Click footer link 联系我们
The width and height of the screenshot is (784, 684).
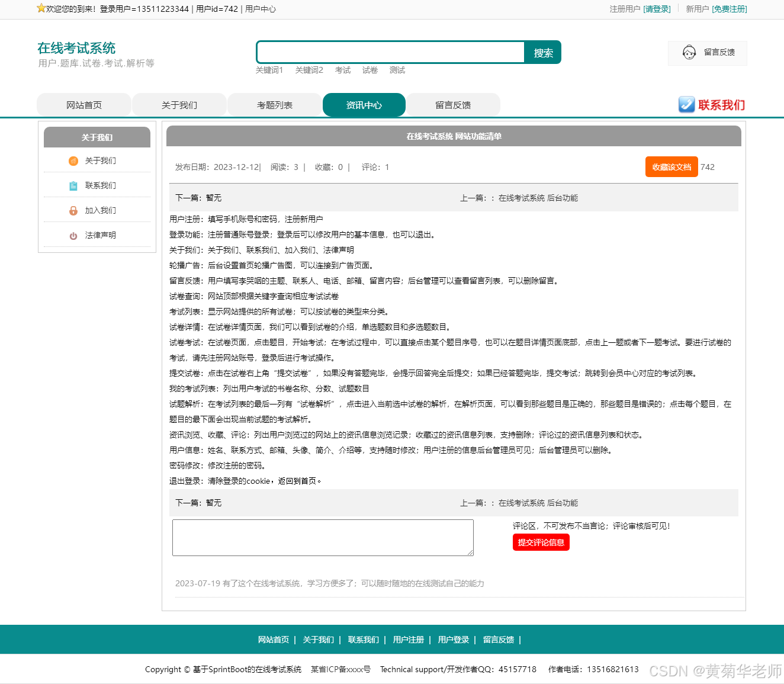point(364,640)
